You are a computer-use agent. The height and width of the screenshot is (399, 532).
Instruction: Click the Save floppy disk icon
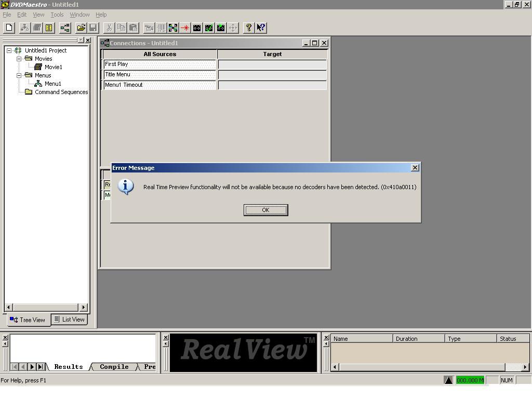click(93, 28)
